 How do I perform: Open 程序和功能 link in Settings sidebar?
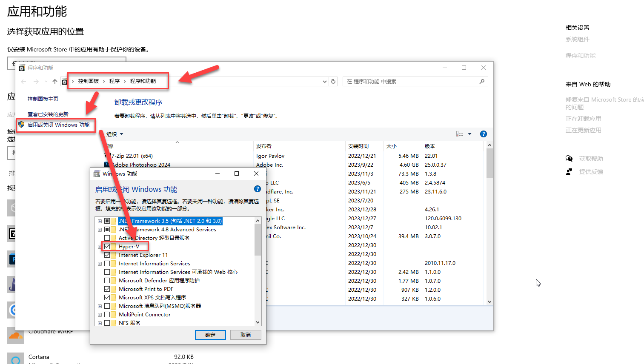pyautogui.click(x=581, y=56)
